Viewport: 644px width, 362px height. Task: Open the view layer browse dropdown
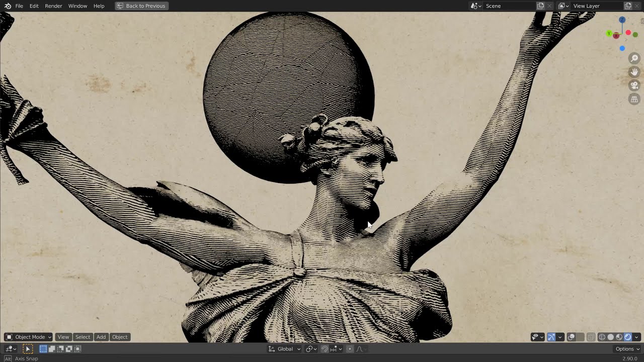563,6
